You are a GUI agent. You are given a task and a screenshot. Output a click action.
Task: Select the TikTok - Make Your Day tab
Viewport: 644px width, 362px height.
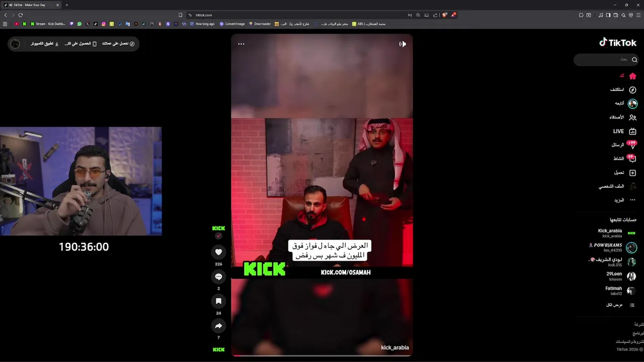31,5
